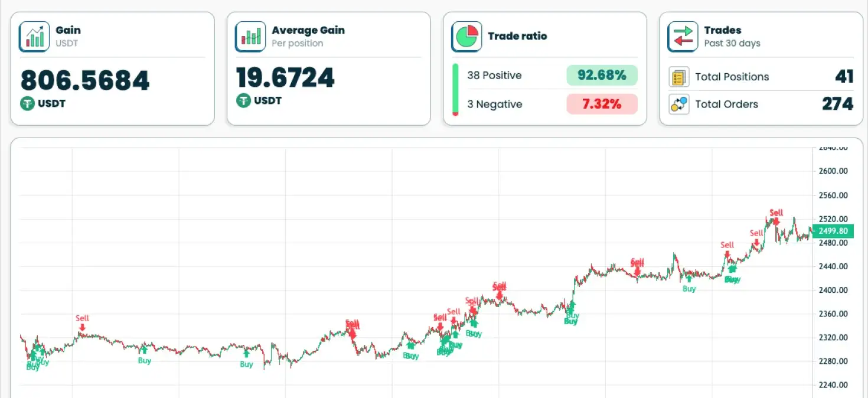Click the current price label 2499.80

coord(833,231)
